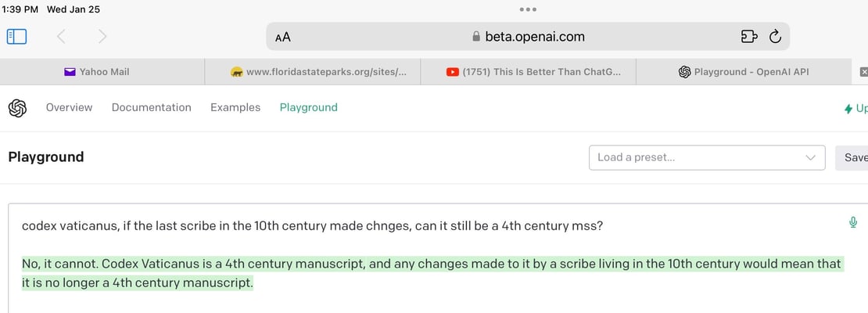Go back with the back arrow
This screenshot has height=313, width=868.
pyautogui.click(x=61, y=36)
